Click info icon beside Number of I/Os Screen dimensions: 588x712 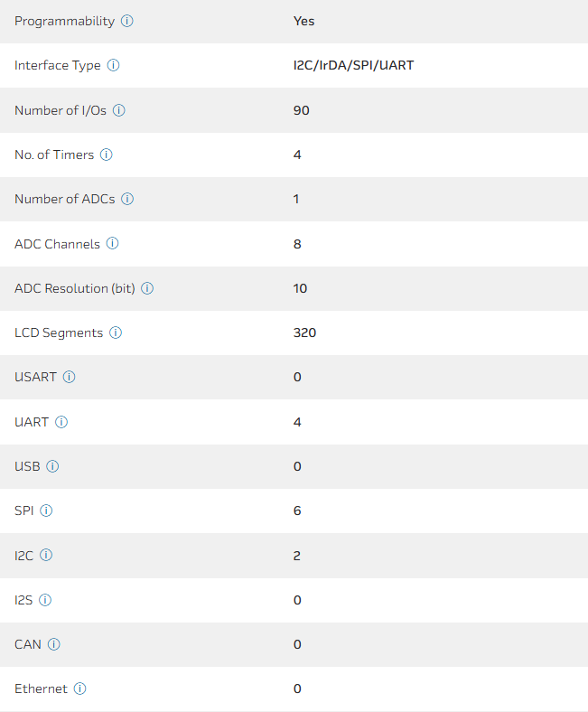pos(119,110)
